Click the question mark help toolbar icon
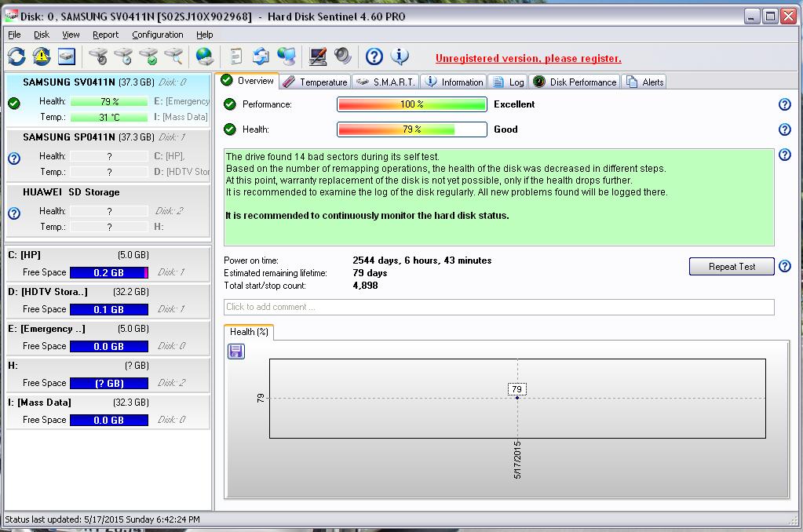The width and height of the screenshot is (803, 532). (374, 56)
